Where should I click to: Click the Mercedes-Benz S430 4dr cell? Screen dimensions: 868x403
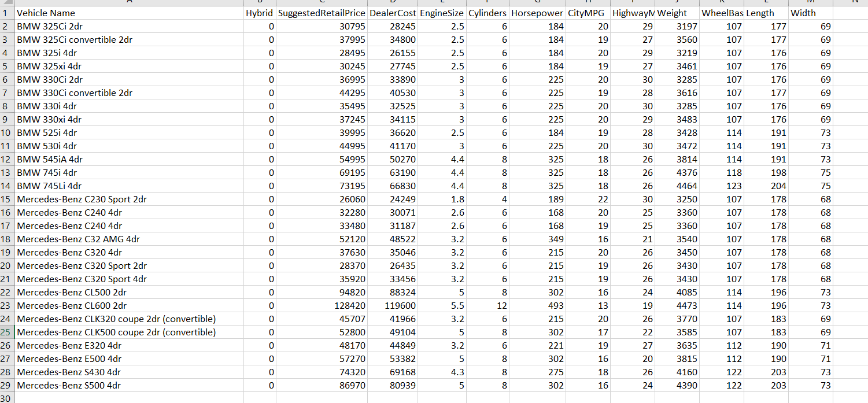[x=129, y=372]
